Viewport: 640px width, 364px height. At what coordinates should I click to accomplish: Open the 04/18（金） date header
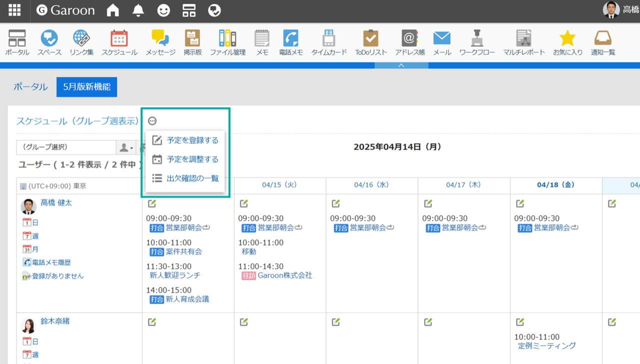coord(555,185)
